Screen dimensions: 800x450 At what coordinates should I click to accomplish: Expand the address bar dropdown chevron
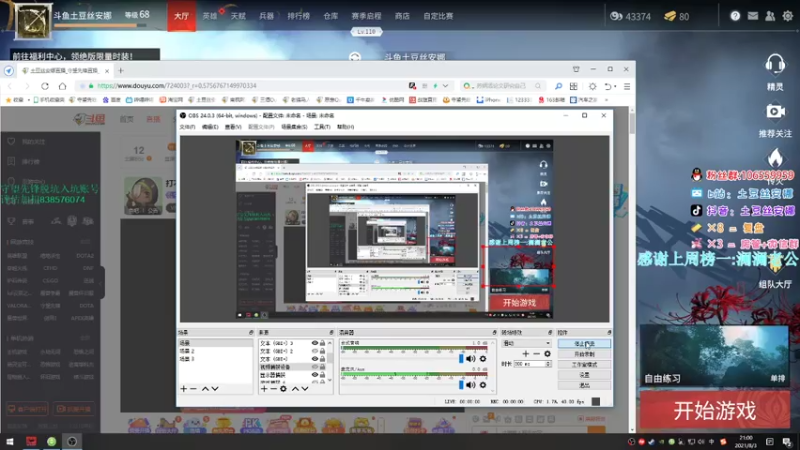point(445,86)
